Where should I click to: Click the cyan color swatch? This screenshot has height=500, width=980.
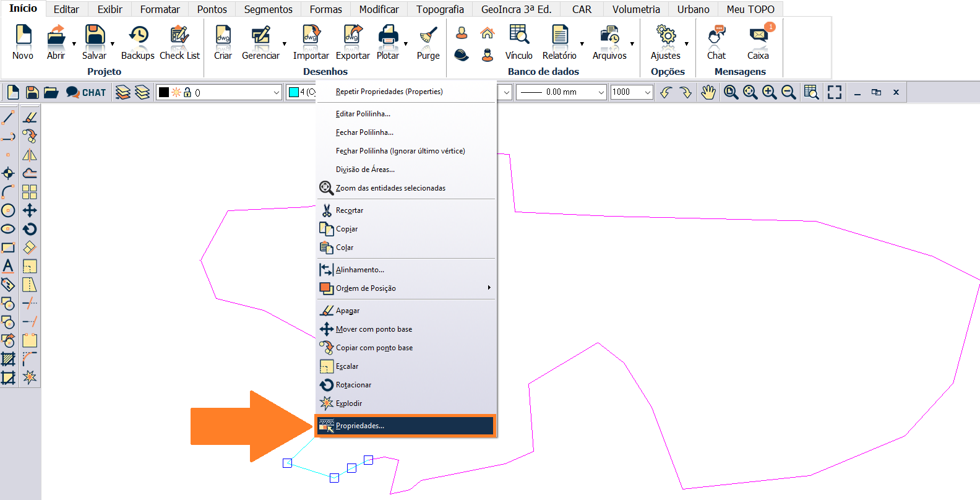coord(294,92)
